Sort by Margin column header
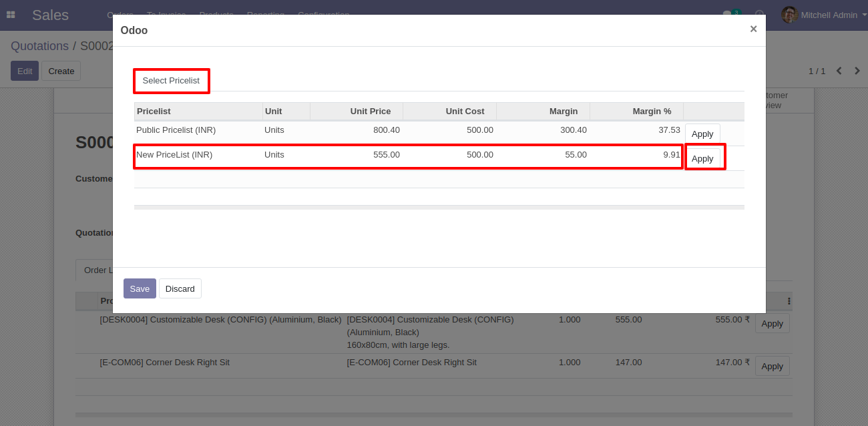 point(544,112)
